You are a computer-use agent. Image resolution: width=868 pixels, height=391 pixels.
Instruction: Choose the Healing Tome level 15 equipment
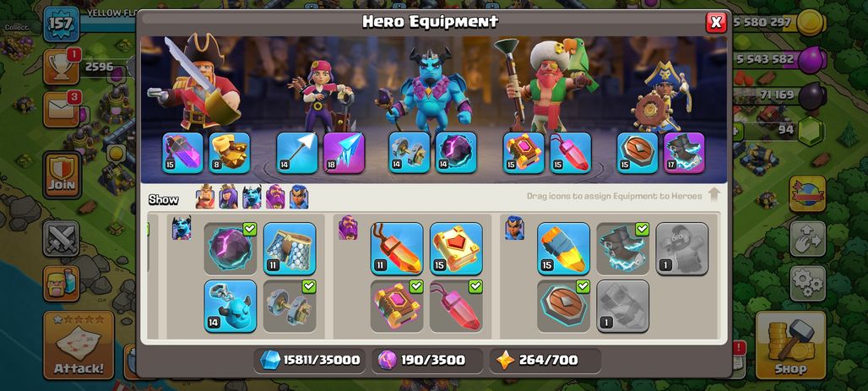pyautogui.click(x=456, y=248)
